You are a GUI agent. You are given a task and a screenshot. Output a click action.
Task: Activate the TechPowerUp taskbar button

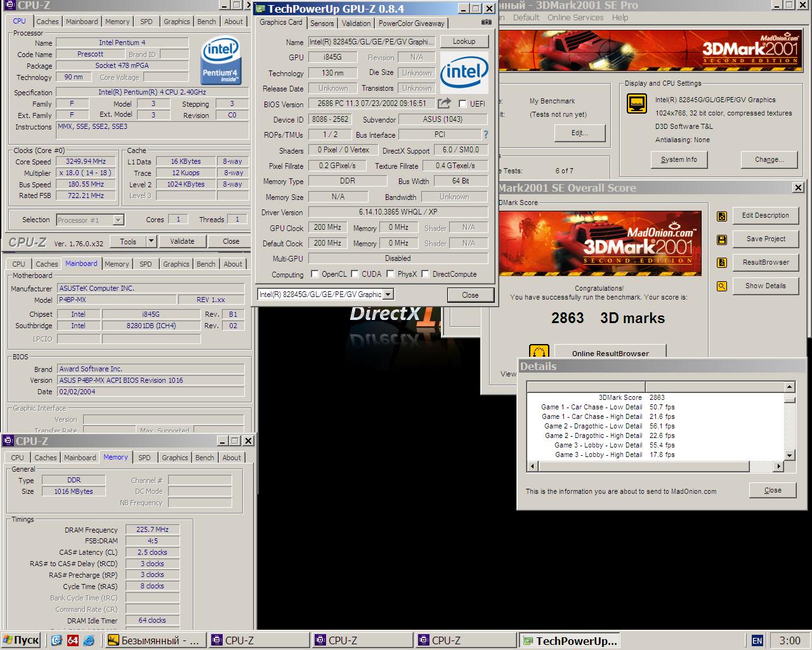point(570,640)
